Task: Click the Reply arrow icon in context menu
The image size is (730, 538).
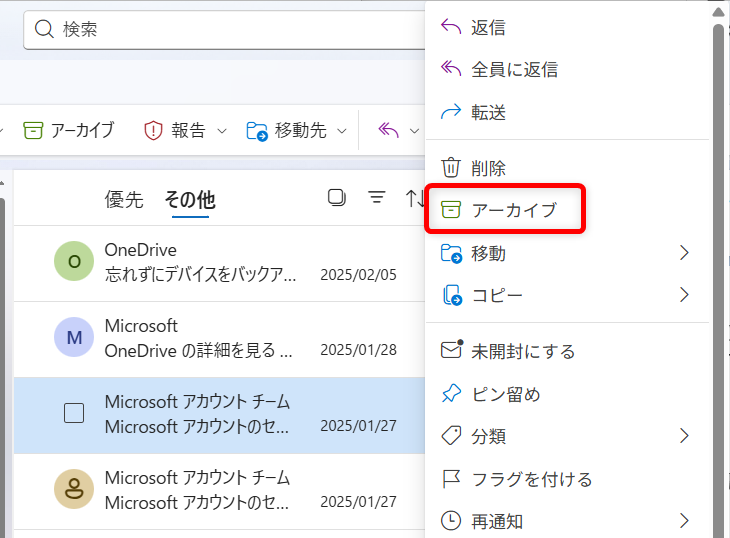Action: pyautogui.click(x=451, y=27)
